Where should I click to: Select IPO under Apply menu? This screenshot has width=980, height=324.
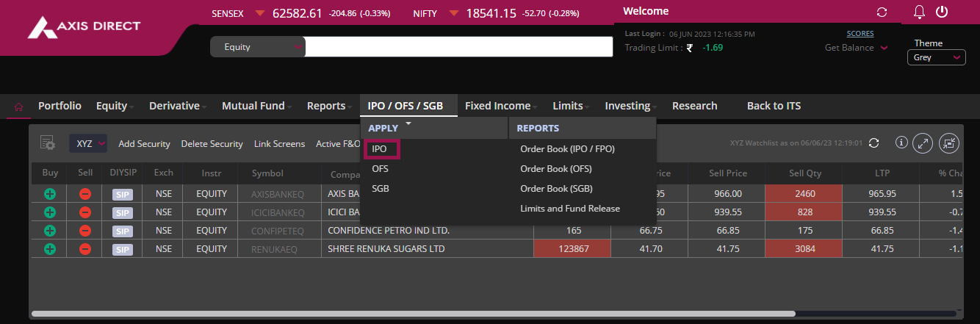(381, 149)
